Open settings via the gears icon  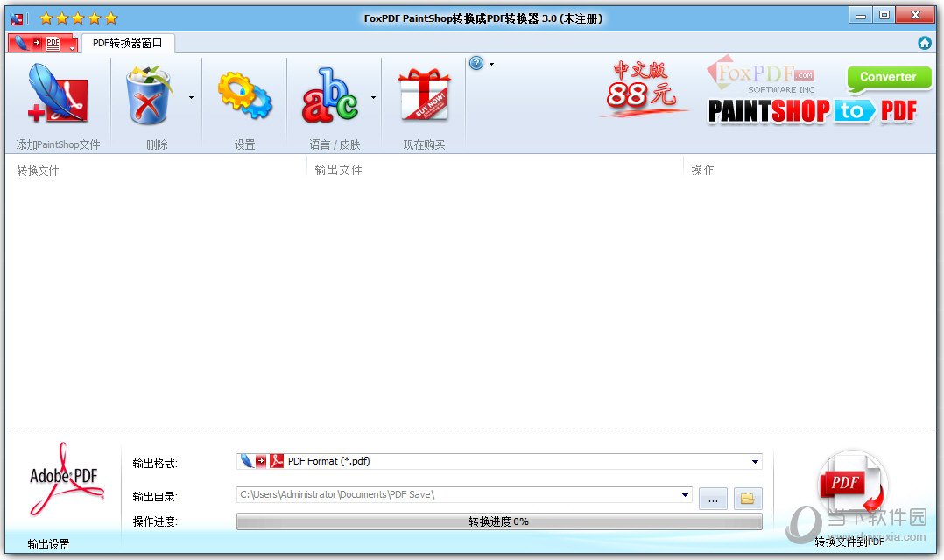pos(244,95)
